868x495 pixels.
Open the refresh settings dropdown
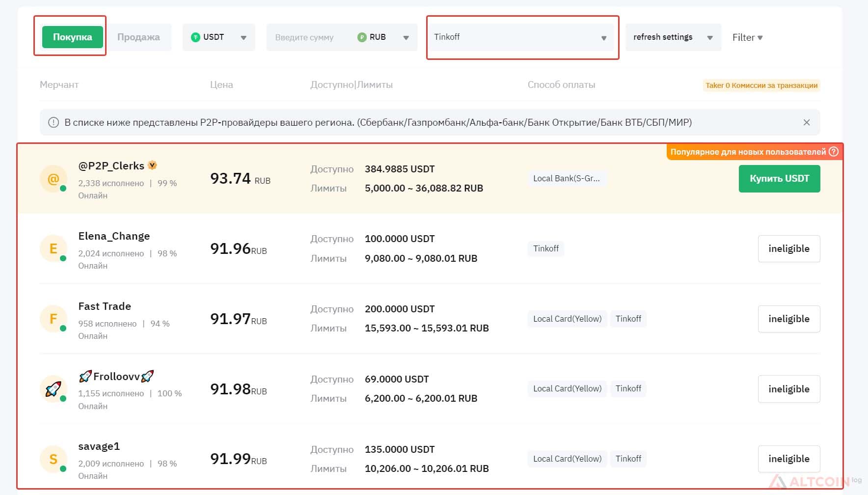point(673,37)
